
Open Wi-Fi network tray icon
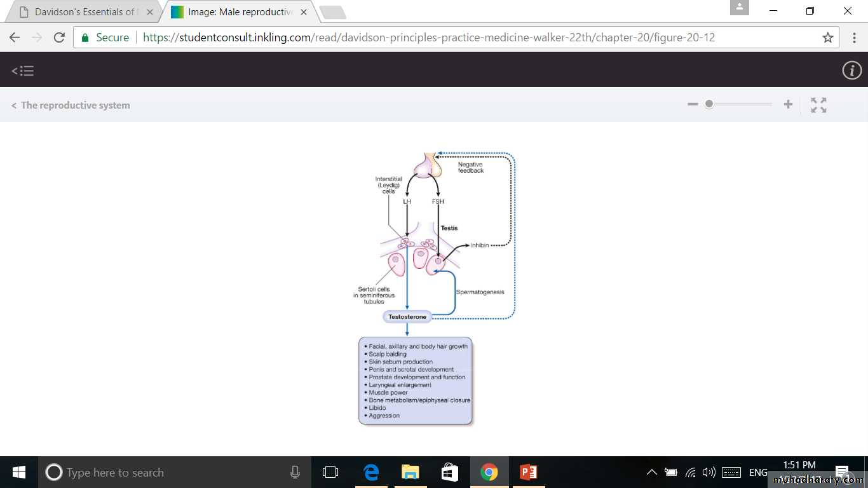pyautogui.click(x=690, y=472)
